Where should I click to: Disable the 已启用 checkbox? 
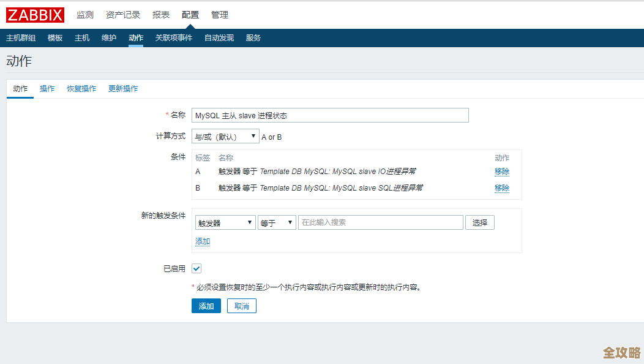(197, 268)
